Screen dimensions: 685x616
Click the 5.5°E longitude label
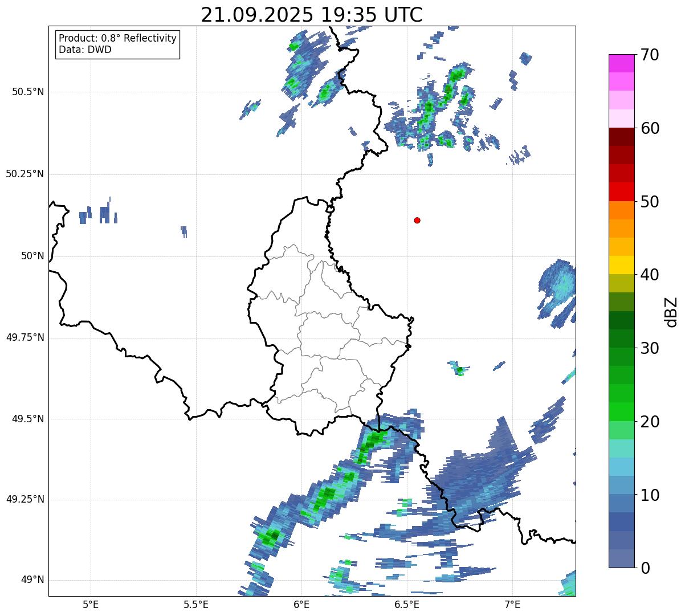coord(196,604)
